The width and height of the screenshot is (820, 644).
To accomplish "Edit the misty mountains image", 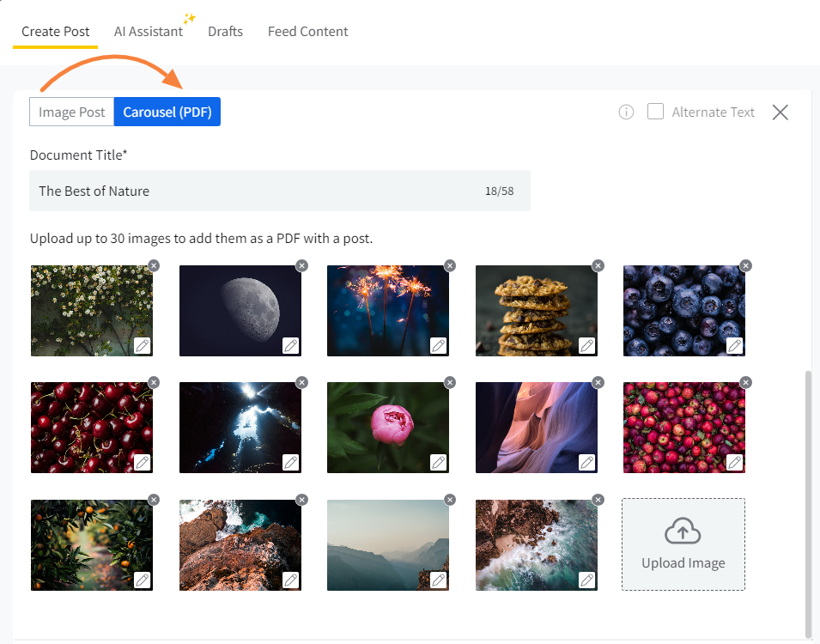I will click(x=439, y=580).
